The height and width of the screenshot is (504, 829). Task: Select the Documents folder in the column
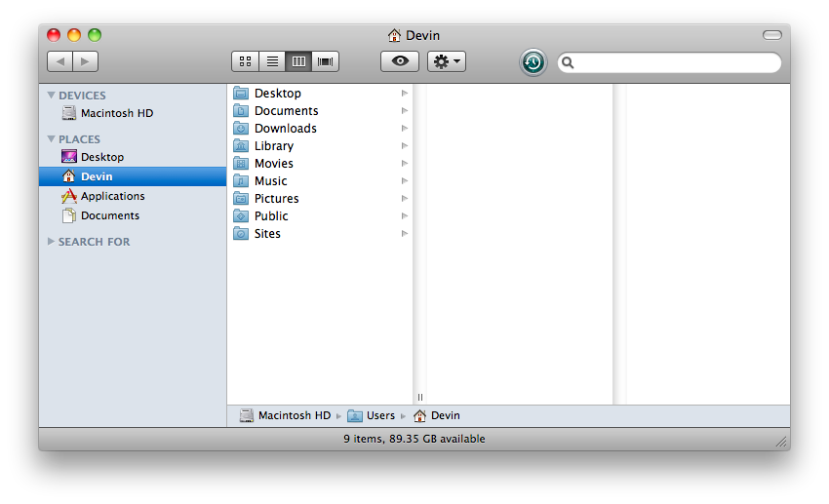pos(320,110)
